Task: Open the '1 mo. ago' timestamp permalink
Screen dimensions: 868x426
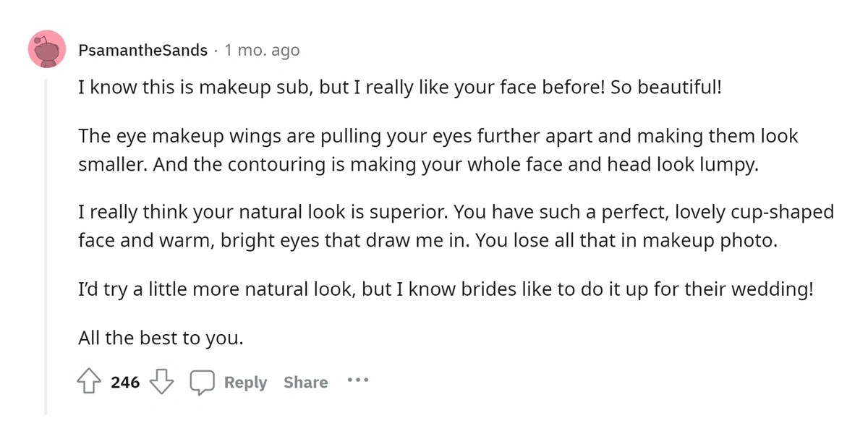Action: tap(262, 51)
